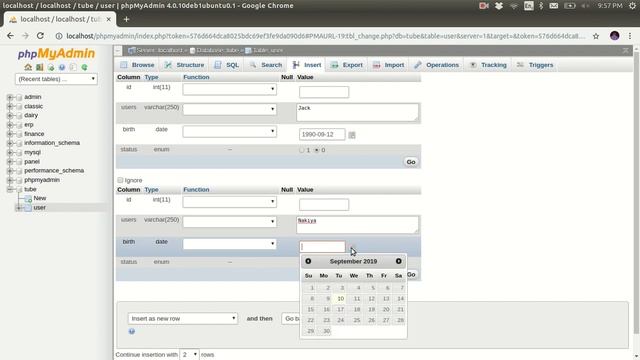Click the empty second birth date input

pyautogui.click(x=322, y=247)
